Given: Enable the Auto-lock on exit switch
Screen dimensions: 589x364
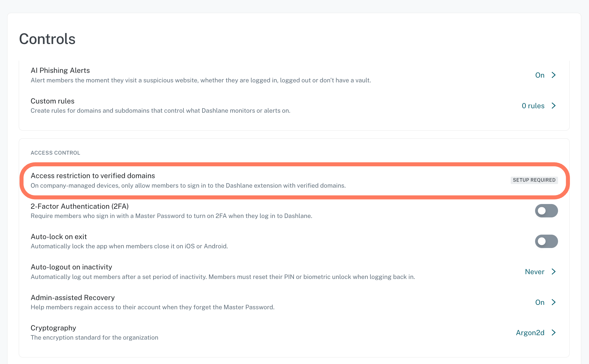Looking at the screenshot, I should (x=546, y=241).
